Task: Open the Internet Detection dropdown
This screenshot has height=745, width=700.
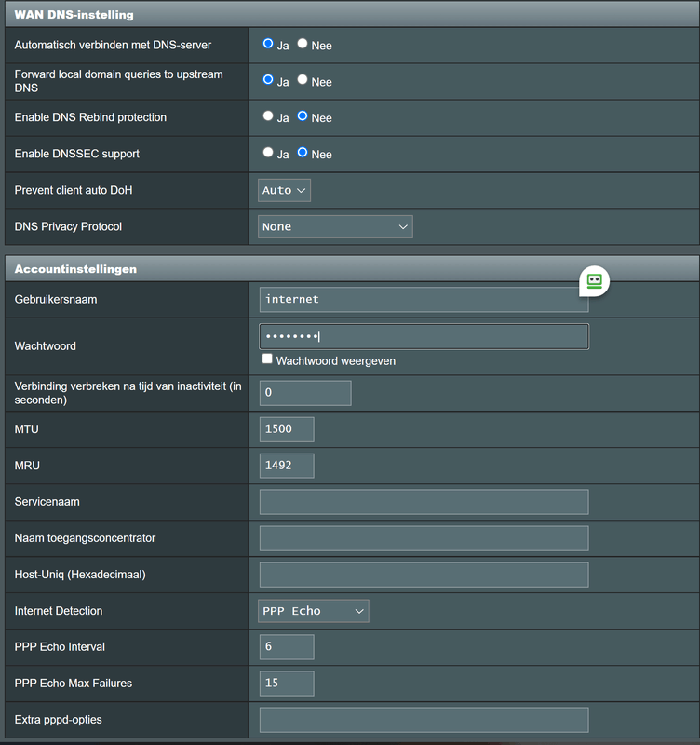Action: coord(314,611)
